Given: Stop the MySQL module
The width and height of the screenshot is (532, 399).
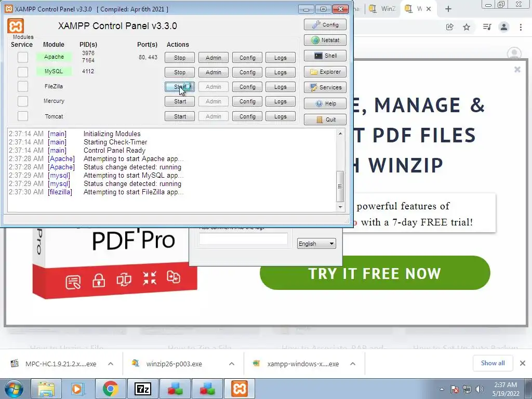Looking at the screenshot, I should (179, 72).
